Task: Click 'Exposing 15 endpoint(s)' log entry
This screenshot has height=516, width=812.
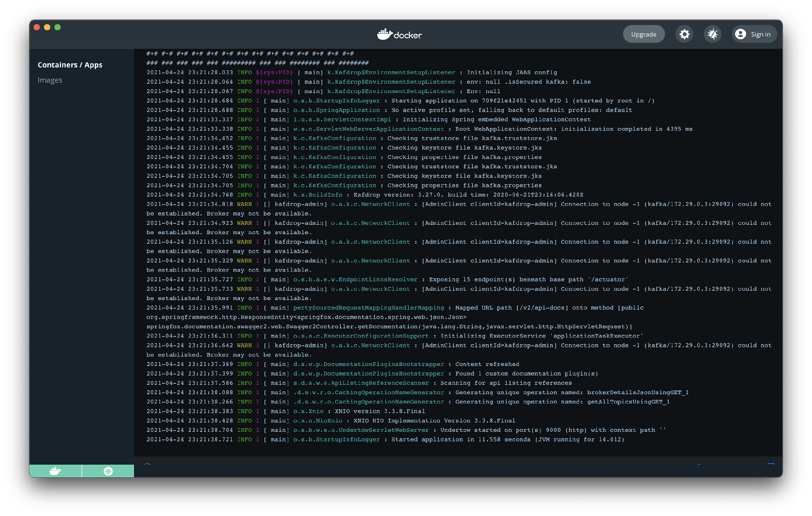Action: coord(387,279)
